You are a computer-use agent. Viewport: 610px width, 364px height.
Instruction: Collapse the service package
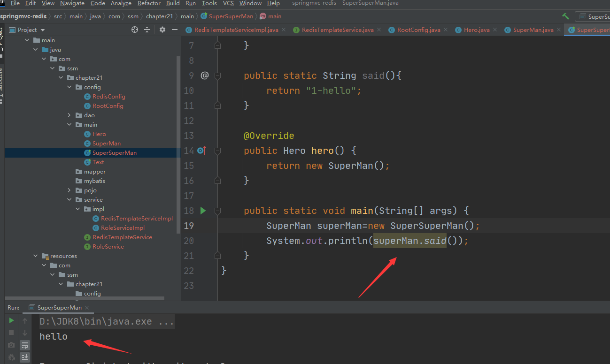(69, 200)
